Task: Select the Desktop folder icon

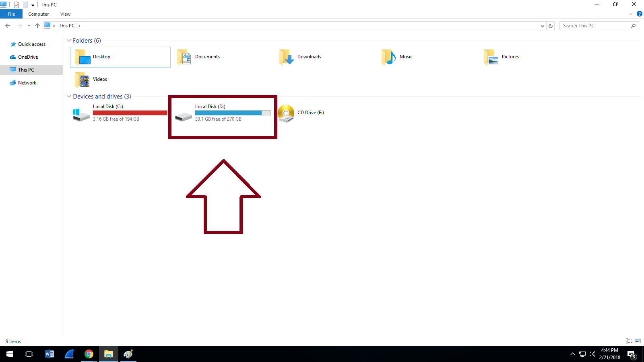Action: (x=83, y=57)
